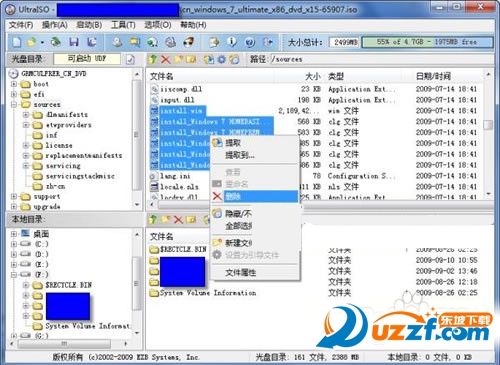The width and height of the screenshot is (500, 365).
Task: Click the Compress ISO toolbar icon
Action: (135, 42)
